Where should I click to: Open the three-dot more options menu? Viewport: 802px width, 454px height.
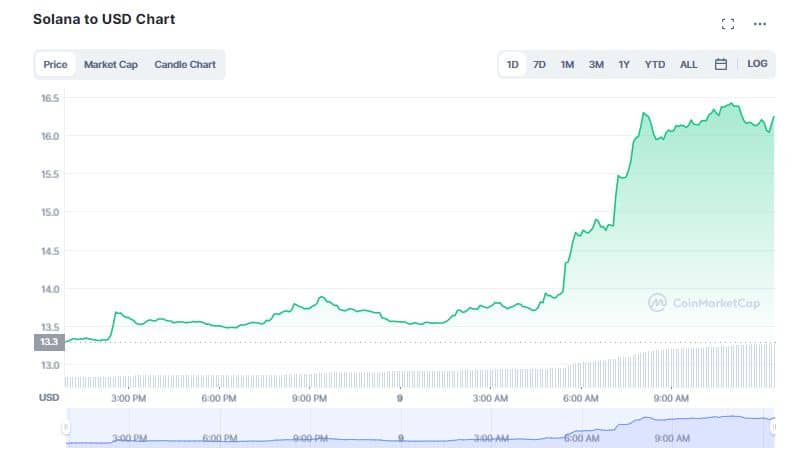point(760,24)
